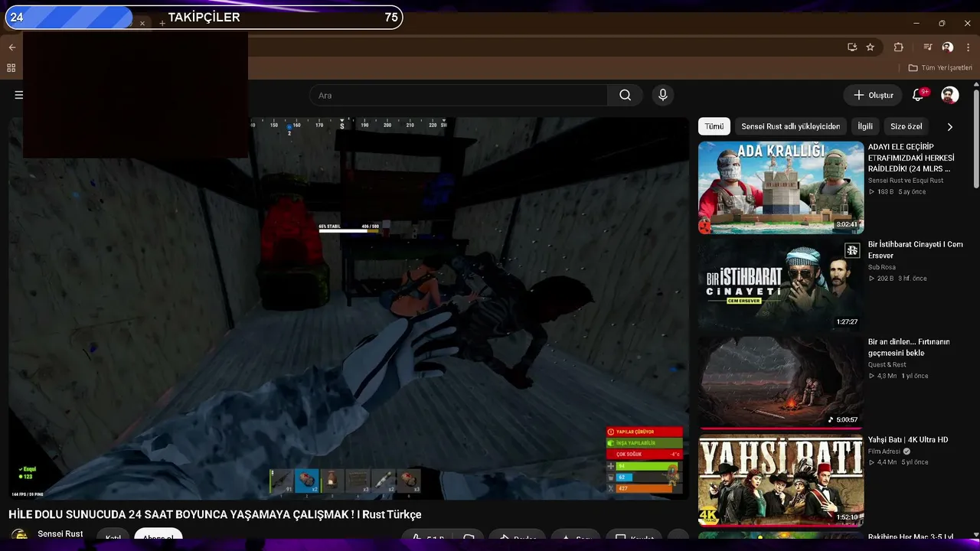Open the Yahşi Batı movie thumbnail
This screenshot has width=980, height=551.
[781, 481]
